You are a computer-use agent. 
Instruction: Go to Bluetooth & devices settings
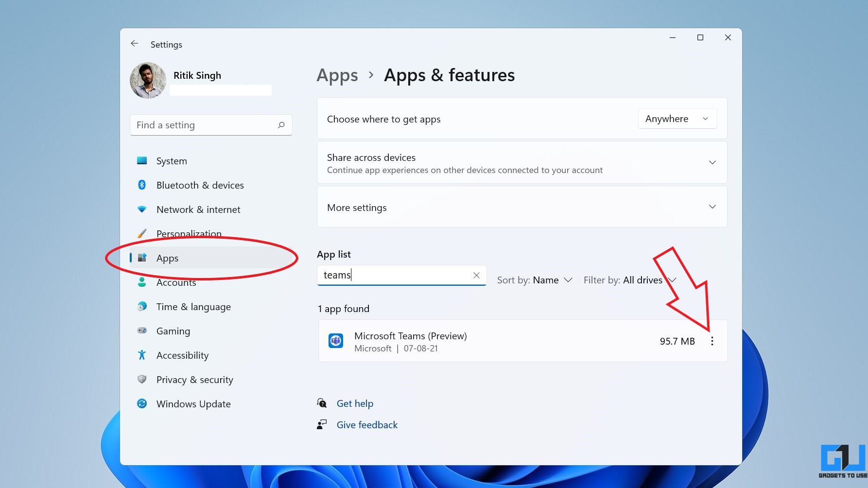(x=211, y=185)
